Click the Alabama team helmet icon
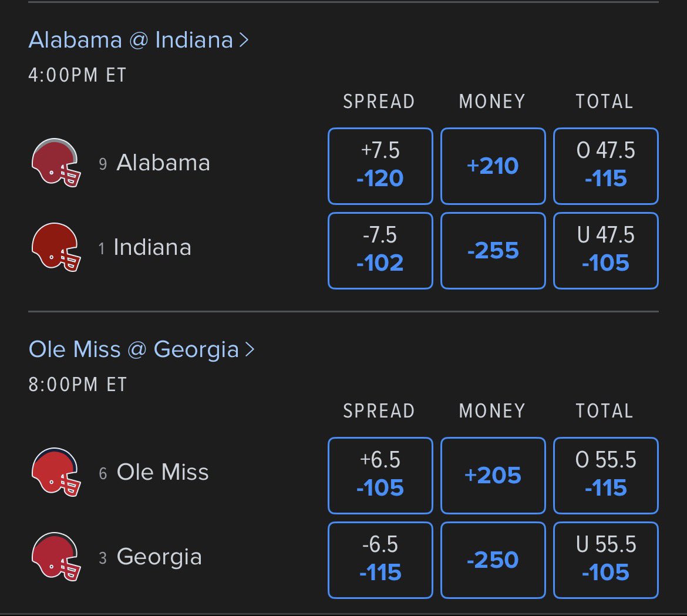Image resolution: width=687 pixels, height=616 pixels. point(56,163)
